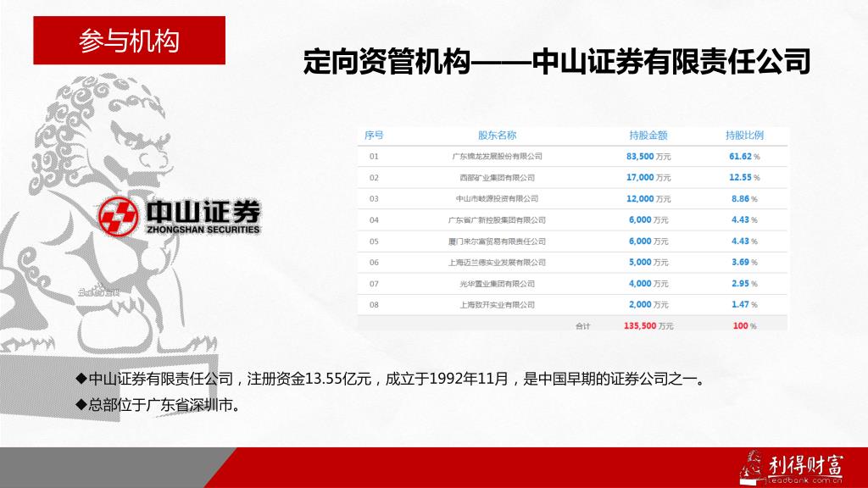Click the 61.62 % share ratio
The width and height of the screenshot is (868, 488).
744,157
